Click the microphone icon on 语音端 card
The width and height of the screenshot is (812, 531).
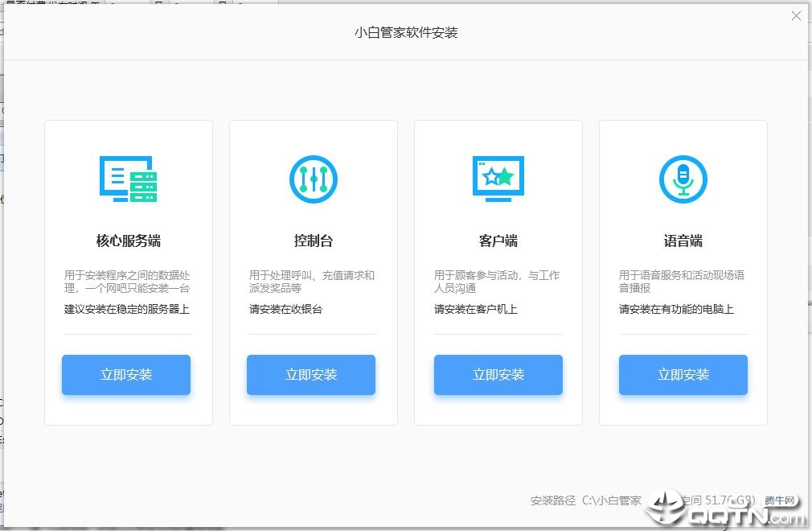(683, 179)
